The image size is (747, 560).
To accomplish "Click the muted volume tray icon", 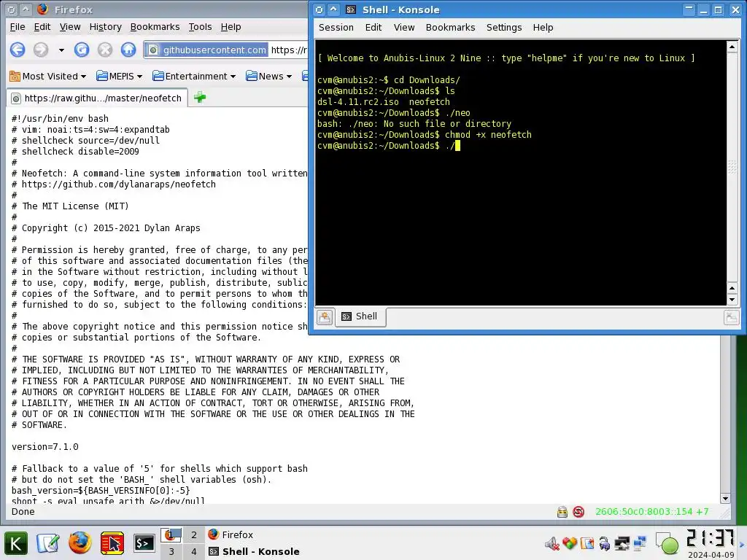I will 552,543.
